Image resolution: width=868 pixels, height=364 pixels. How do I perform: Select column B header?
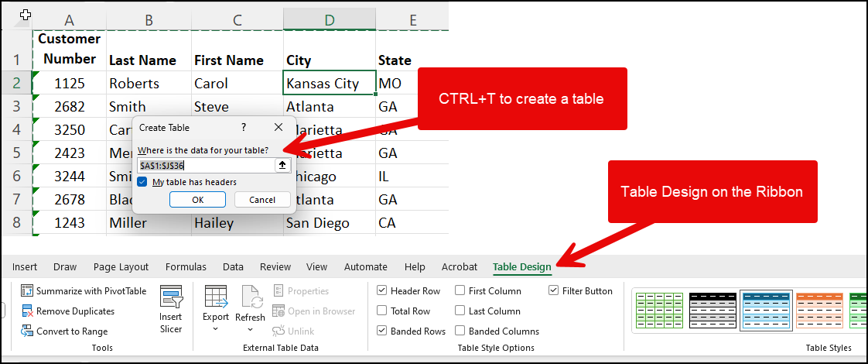149,20
